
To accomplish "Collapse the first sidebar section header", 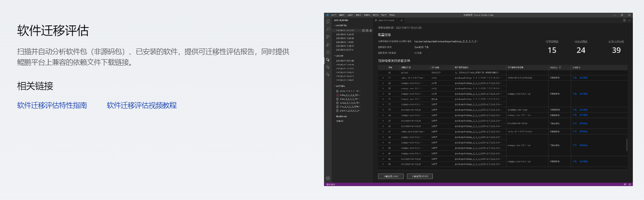I will point(341,25).
